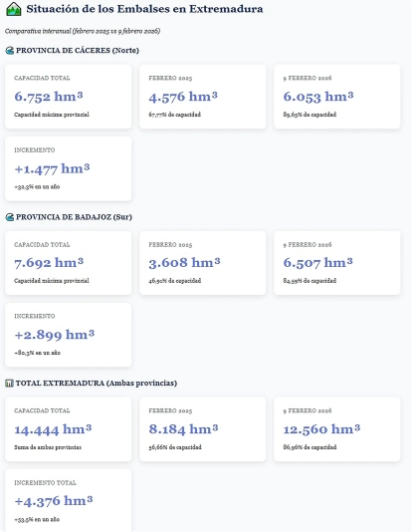
Task: Select the Cáceres Febrero 2025 4.576 hm³ card
Action: point(203,97)
